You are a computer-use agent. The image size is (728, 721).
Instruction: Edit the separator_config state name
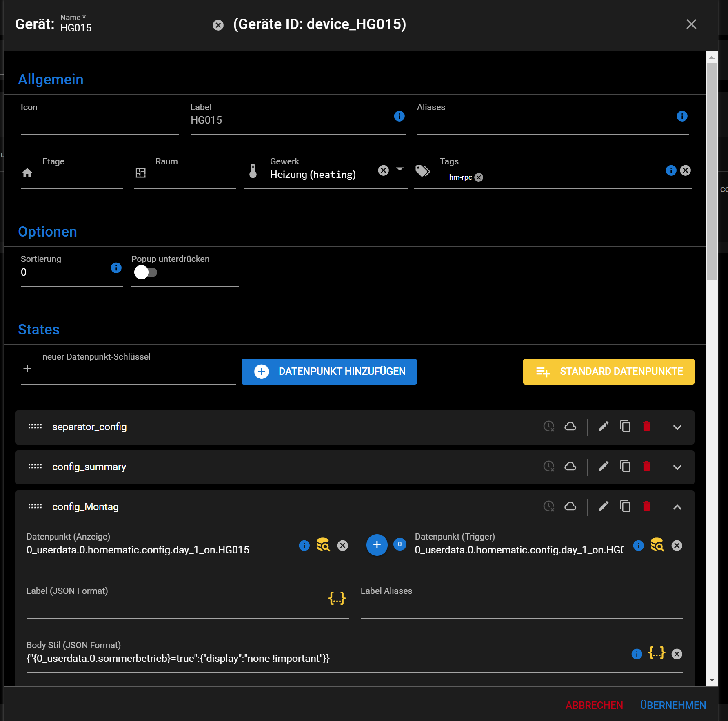pos(604,427)
